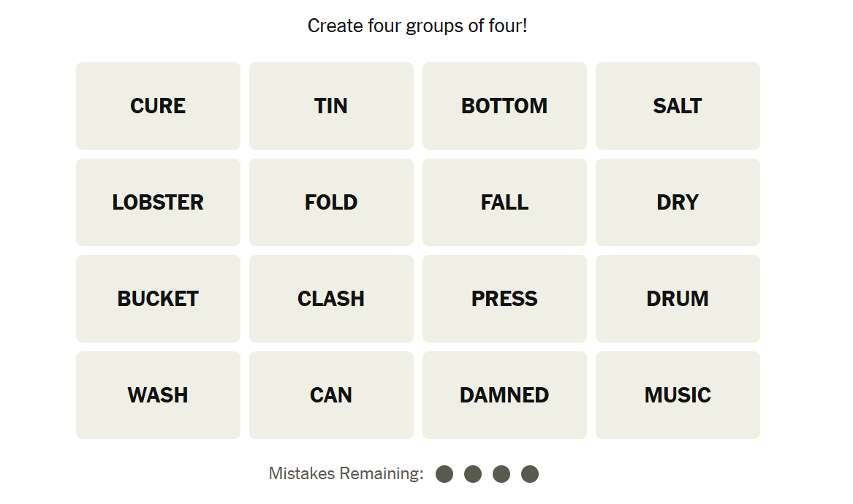
Task: Pick the DAMNED tile
Action: 504,395
